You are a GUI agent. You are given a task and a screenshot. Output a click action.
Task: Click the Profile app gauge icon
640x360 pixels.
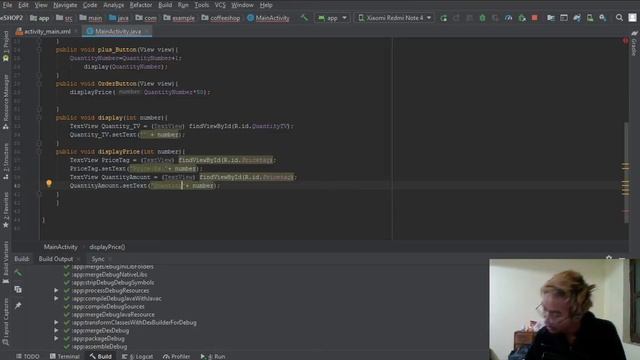pos(508,18)
